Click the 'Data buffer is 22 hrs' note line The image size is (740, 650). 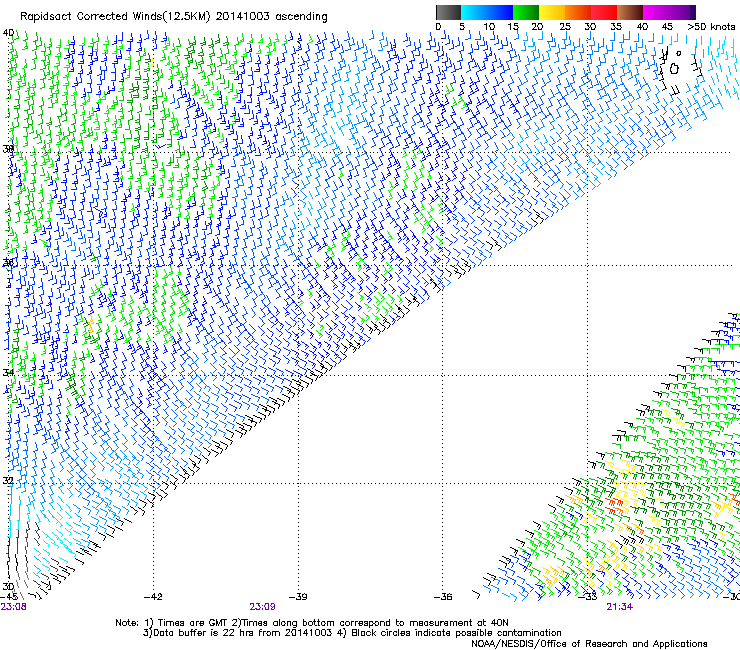(x=352, y=633)
